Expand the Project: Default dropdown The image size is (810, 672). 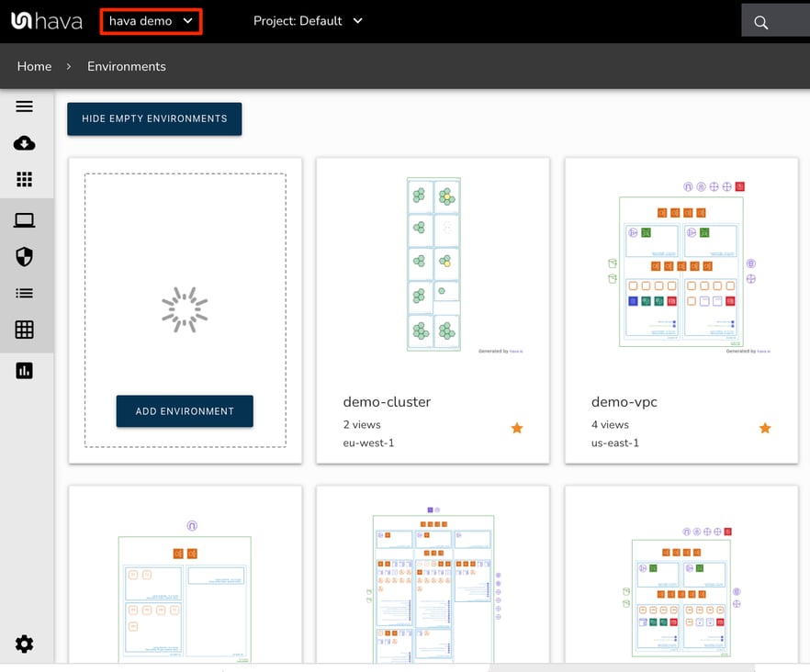308,20
